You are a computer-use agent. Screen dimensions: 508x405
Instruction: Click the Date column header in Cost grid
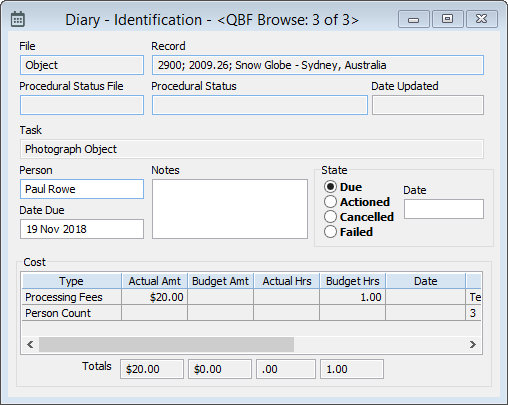(425, 281)
